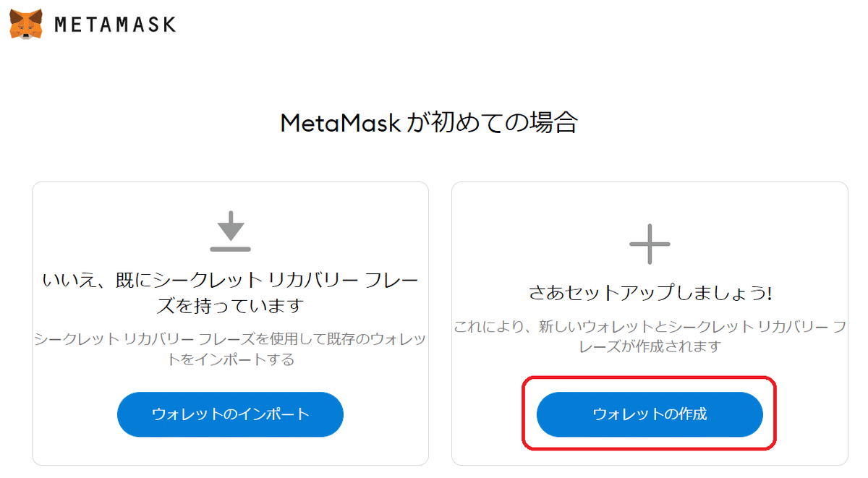Click the さあセットアップしましょう! heading
Screen dimensions: 868x478
pyautogui.click(x=650, y=294)
